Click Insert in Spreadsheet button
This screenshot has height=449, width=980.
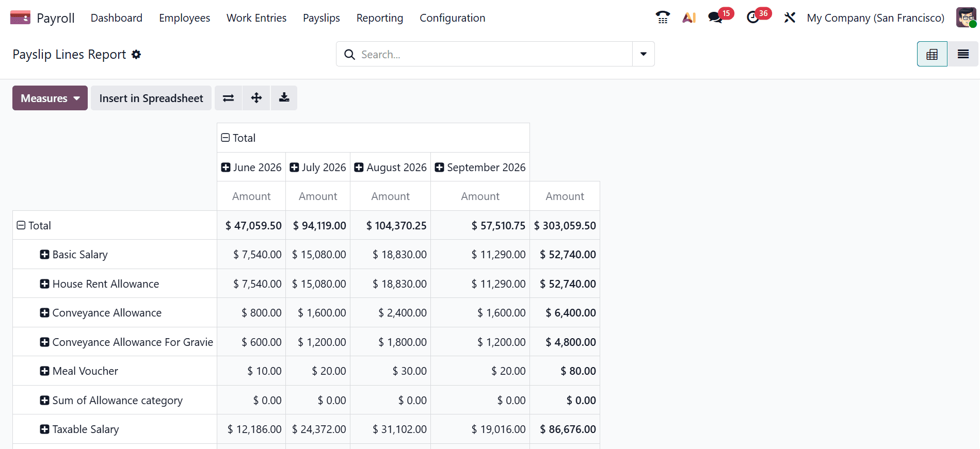(151, 98)
